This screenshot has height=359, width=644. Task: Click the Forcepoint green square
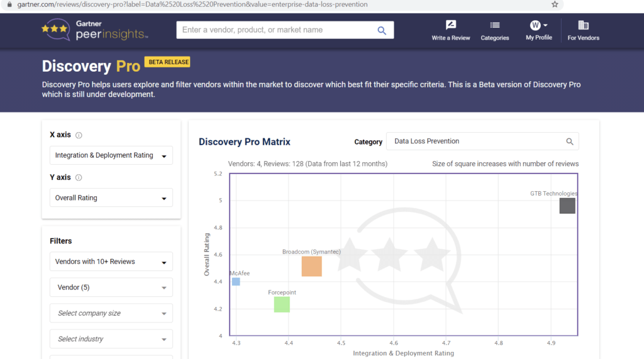click(282, 304)
